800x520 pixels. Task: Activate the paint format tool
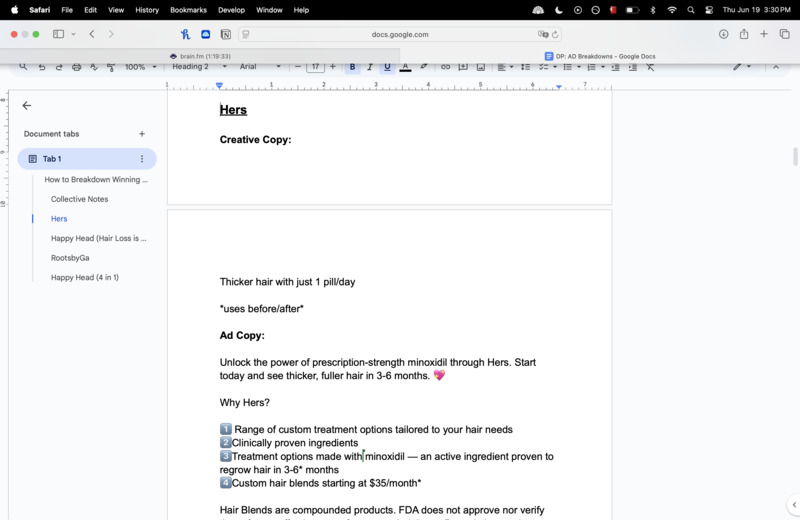pyautogui.click(x=111, y=67)
